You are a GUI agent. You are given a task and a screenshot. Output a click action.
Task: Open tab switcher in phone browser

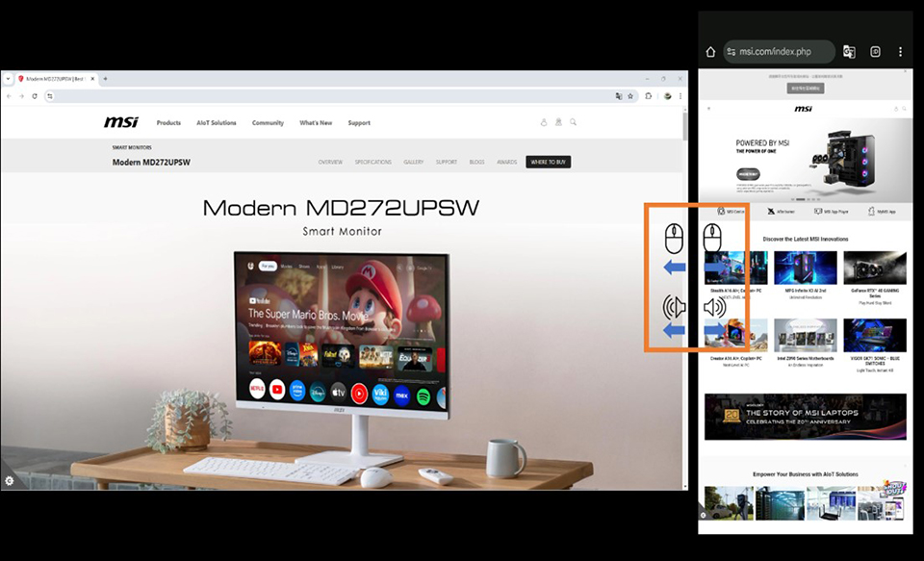pos(875,52)
